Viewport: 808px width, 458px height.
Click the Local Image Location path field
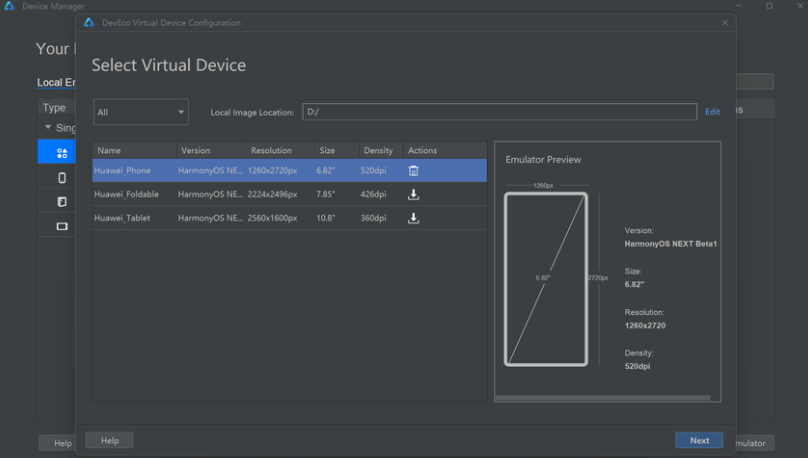tap(499, 112)
